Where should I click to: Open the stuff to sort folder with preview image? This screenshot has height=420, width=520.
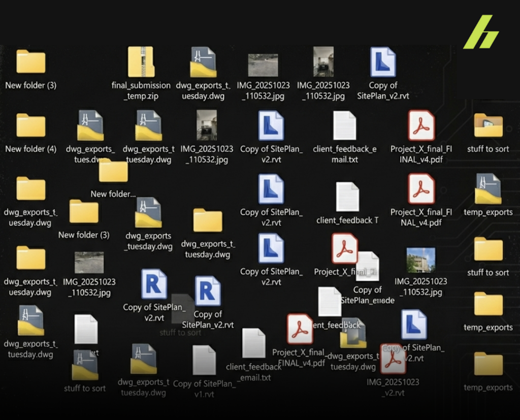(487, 126)
